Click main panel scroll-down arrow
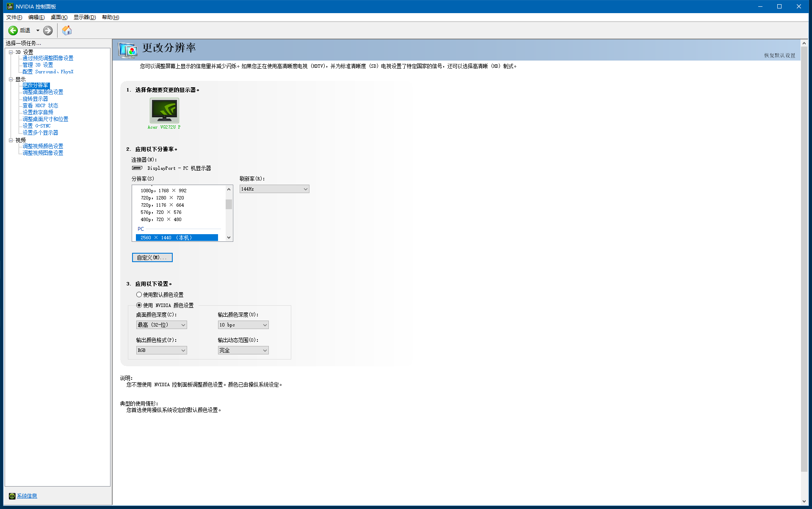The width and height of the screenshot is (812, 509). tap(804, 501)
